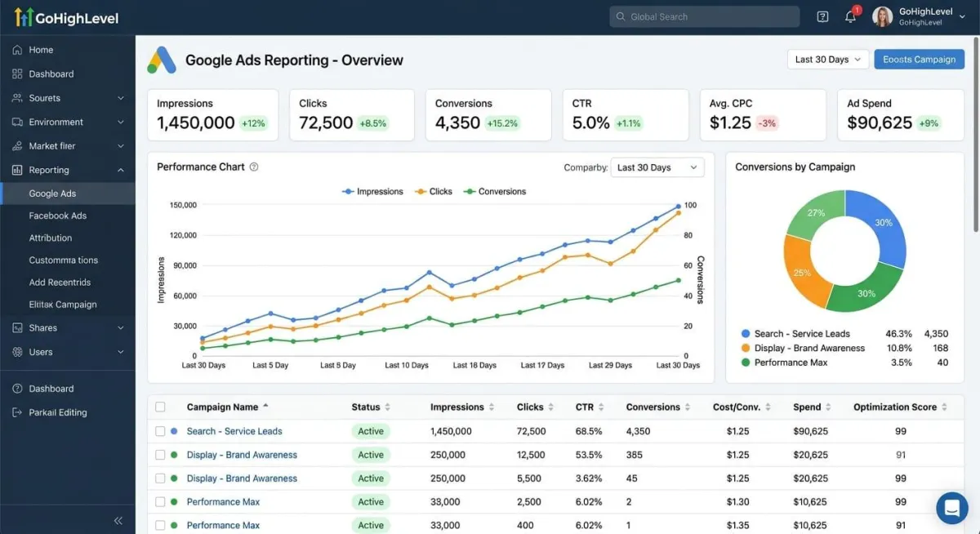Toggle the Conversions series in chart legend
The height and width of the screenshot is (534, 980).
tap(495, 191)
